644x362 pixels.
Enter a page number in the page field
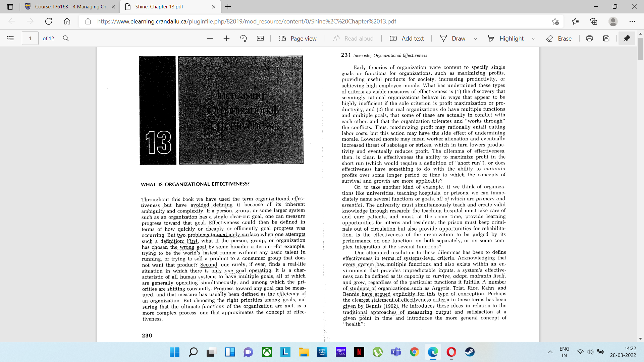[x=30, y=38]
